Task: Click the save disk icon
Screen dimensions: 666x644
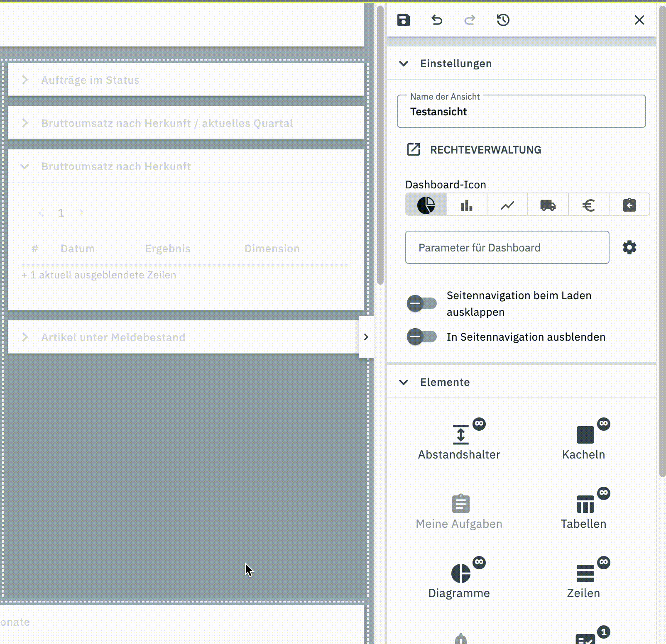Action: 403,20
